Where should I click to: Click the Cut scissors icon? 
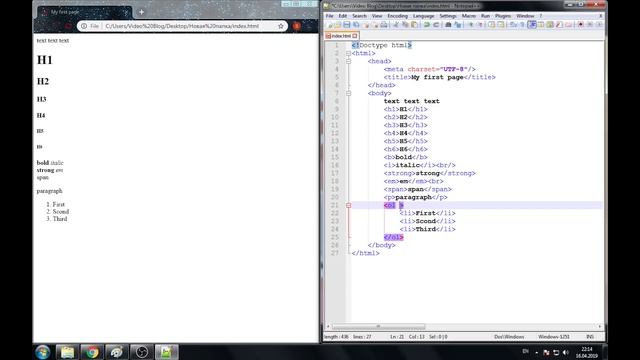[395, 25]
